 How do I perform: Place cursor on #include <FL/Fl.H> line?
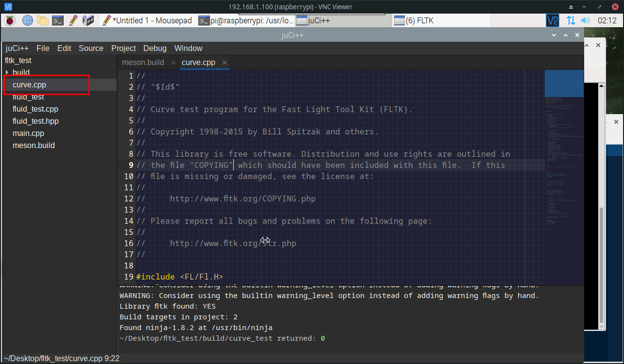pos(179,277)
